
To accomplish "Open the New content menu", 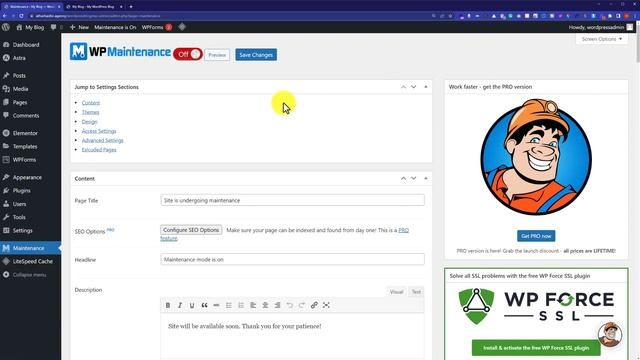I will point(79,27).
